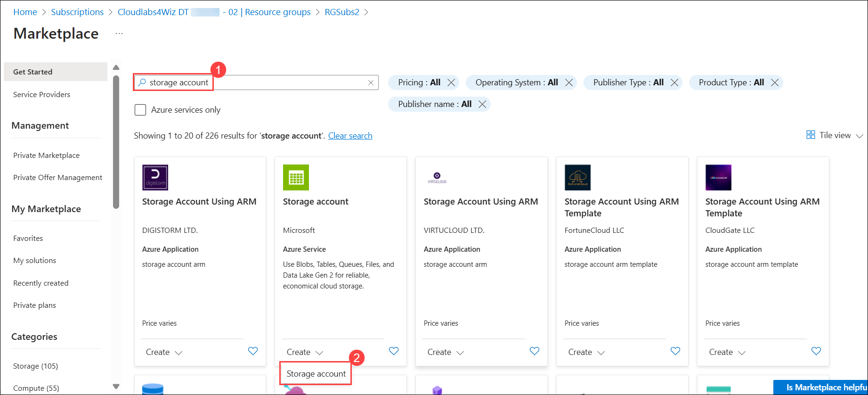Remove the Publisher Type filter

pos(674,82)
